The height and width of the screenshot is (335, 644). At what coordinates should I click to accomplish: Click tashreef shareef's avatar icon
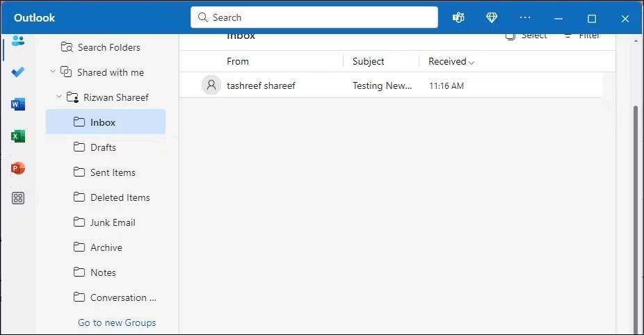click(x=211, y=85)
